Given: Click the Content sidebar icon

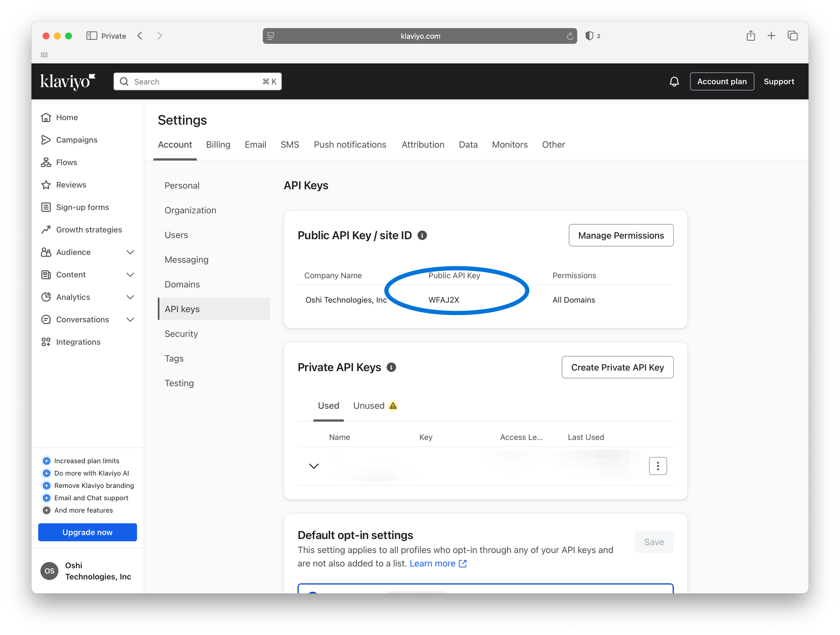Looking at the screenshot, I should (46, 275).
